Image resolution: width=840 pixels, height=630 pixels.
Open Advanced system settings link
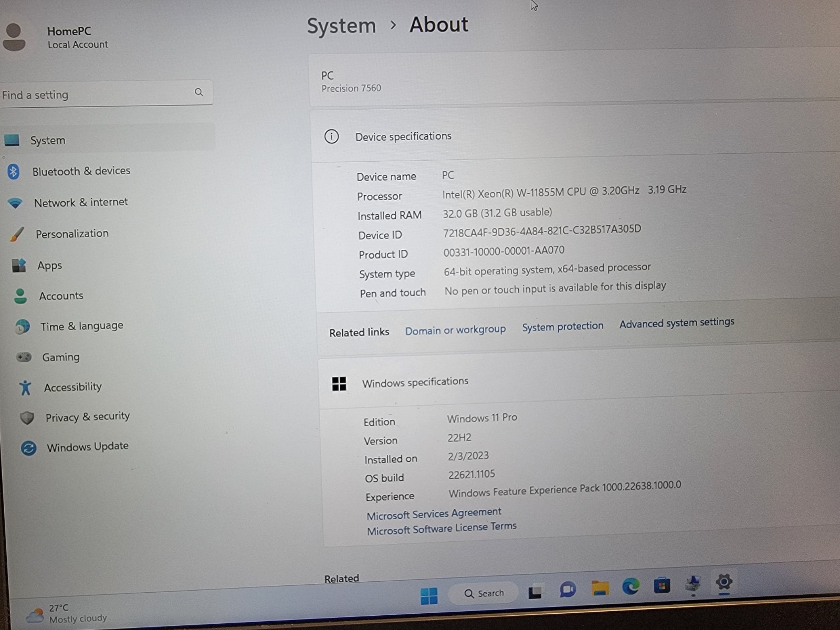tap(677, 323)
